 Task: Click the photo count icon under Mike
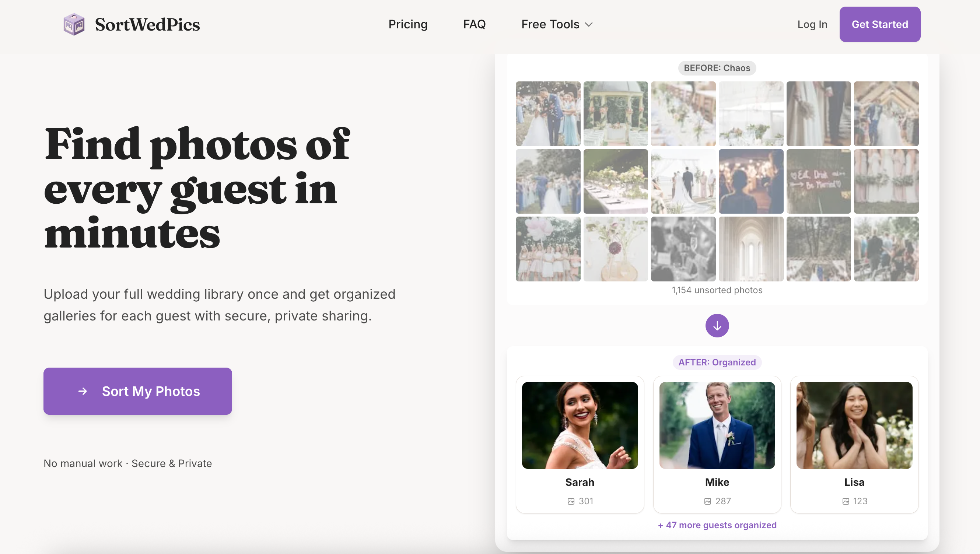tap(707, 501)
